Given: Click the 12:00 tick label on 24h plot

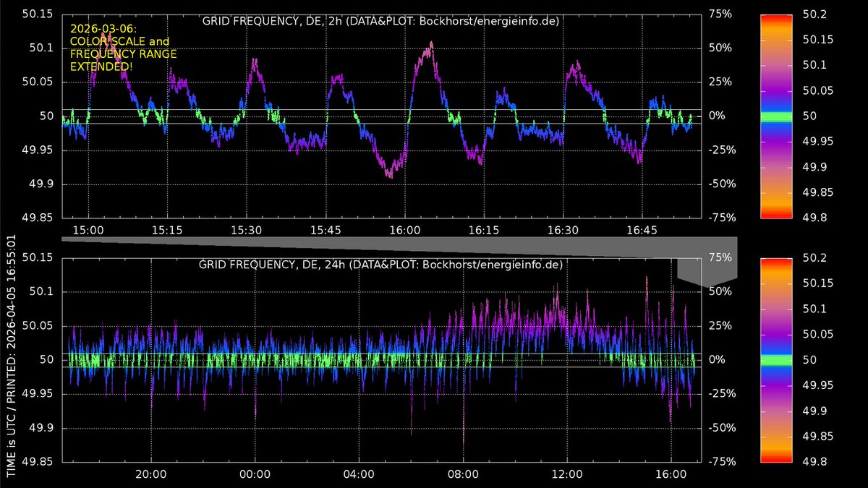Looking at the screenshot, I should 567,474.
